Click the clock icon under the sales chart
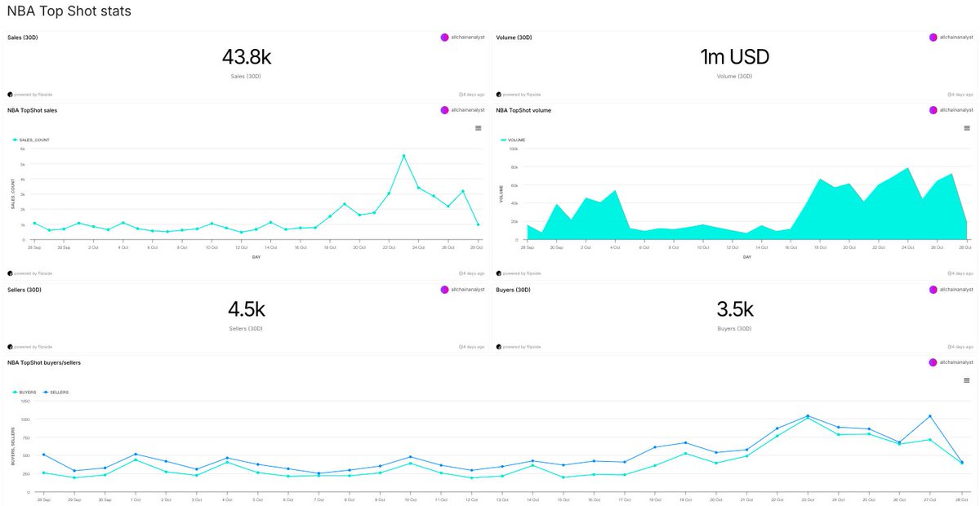 (x=461, y=273)
